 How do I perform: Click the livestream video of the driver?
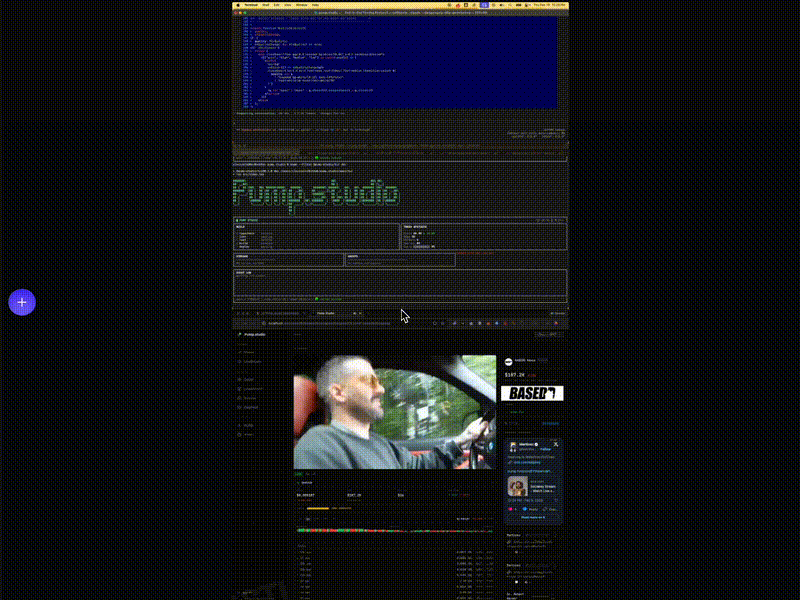(394, 412)
